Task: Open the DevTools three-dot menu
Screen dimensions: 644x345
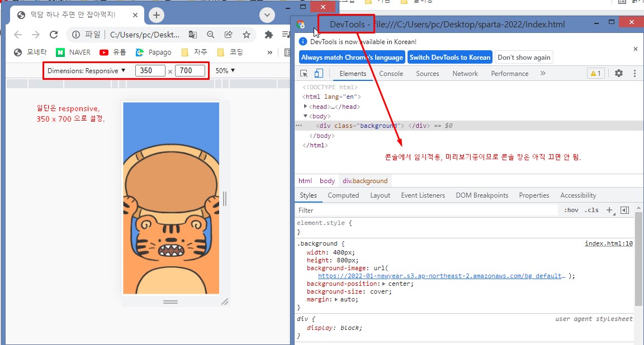Action: pyautogui.click(x=634, y=74)
